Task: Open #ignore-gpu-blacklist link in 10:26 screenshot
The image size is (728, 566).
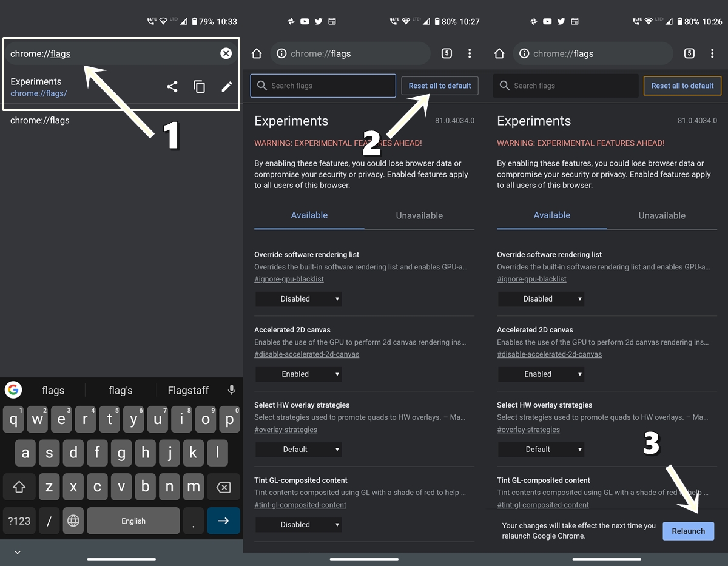Action: coord(531,279)
